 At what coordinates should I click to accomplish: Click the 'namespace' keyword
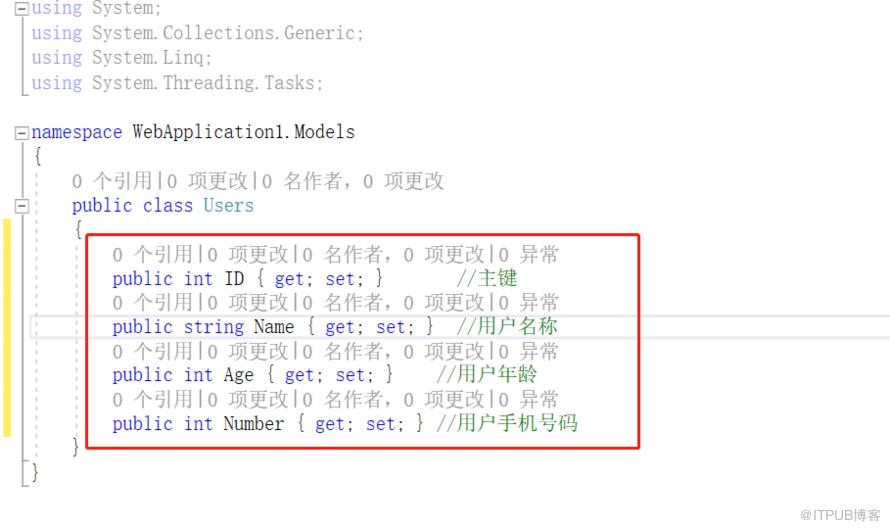click(77, 132)
